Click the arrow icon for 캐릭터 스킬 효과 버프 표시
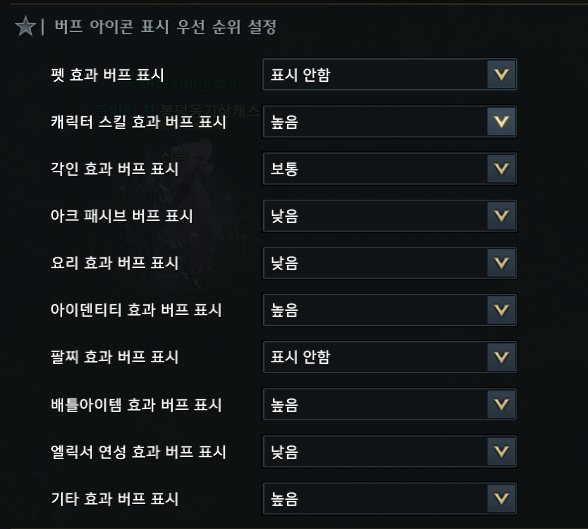 (x=501, y=121)
